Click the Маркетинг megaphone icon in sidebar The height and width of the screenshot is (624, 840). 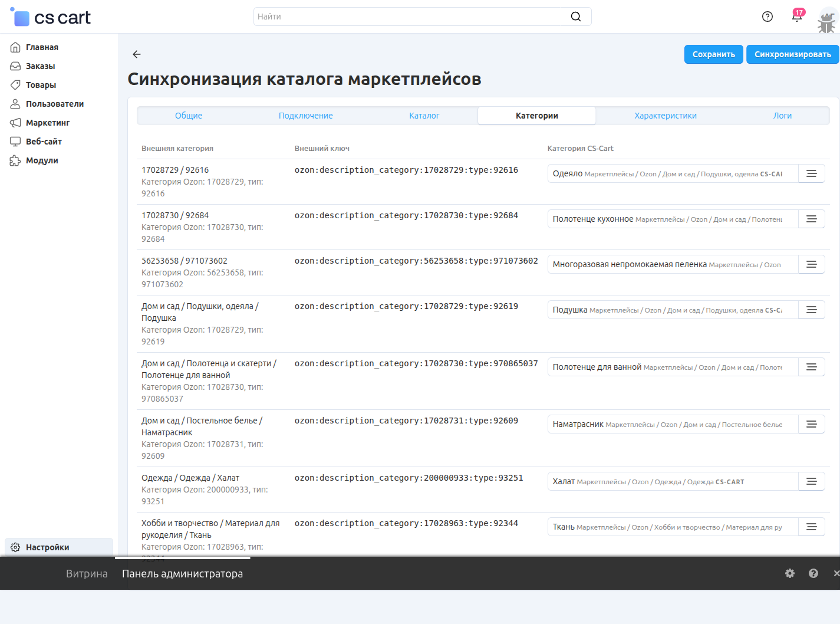pos(15,123)
